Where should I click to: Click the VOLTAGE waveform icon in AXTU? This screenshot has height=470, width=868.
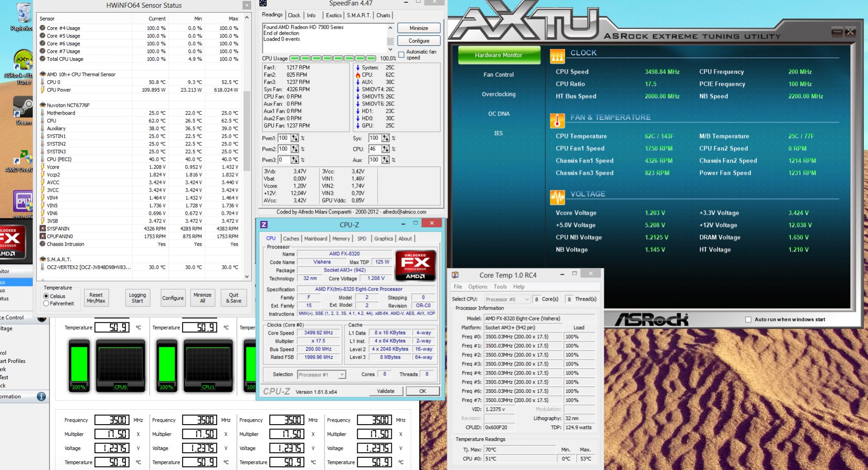tap(557, 197)
